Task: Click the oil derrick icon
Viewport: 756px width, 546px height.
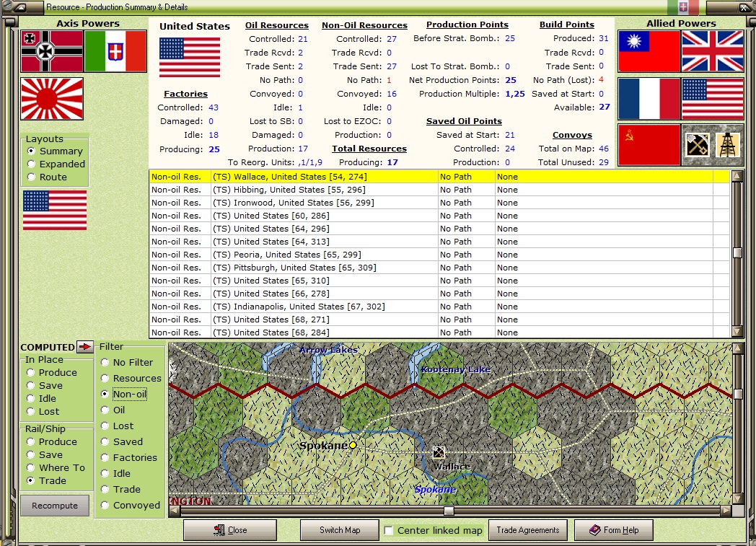Action: click(727, 144)
